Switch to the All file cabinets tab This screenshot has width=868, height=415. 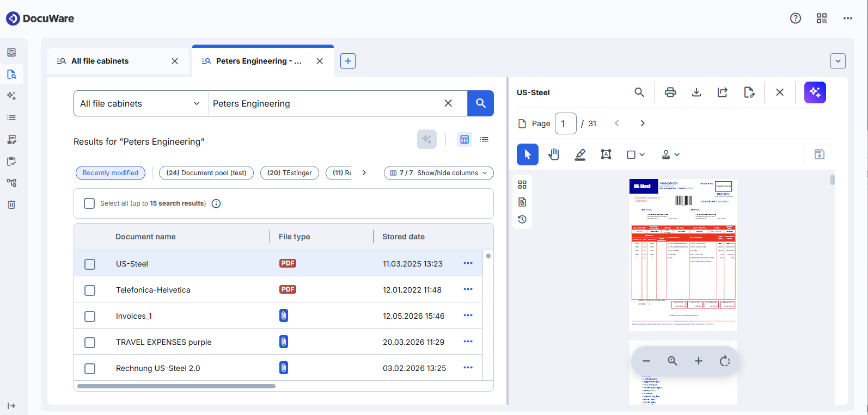click(118, 61)
